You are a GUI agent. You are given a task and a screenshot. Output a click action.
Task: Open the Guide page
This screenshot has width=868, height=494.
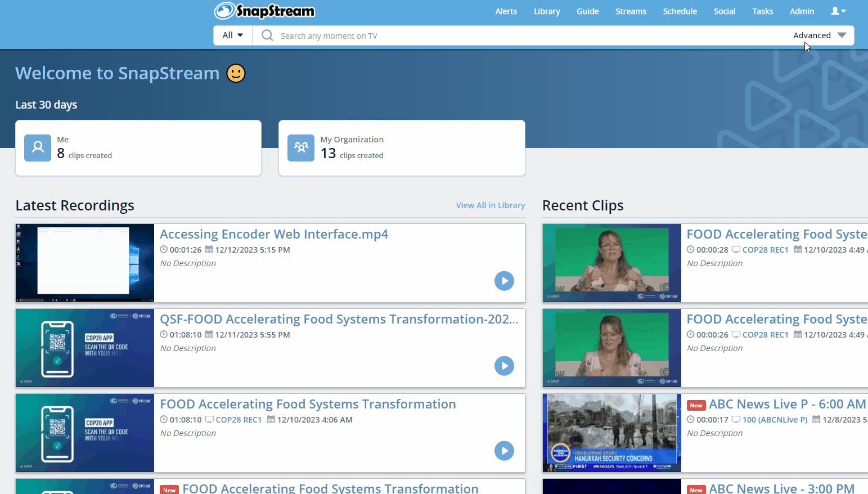coord(587,11)
